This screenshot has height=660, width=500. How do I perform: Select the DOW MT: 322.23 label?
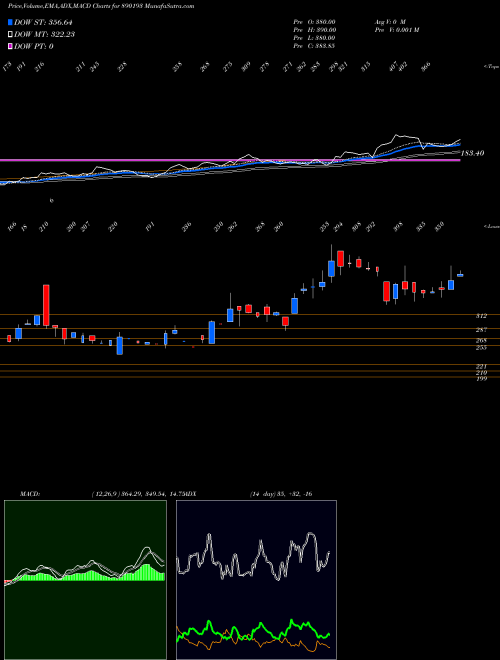45,34
